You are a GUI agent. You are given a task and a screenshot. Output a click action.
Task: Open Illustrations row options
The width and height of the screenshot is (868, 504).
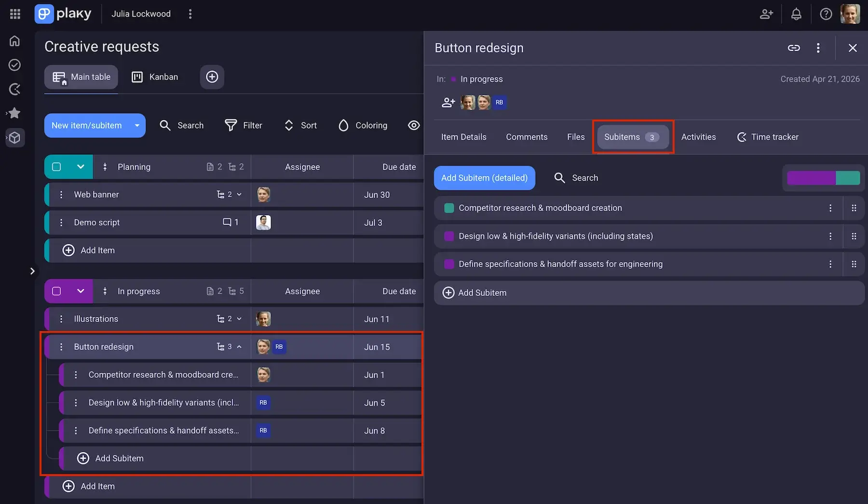[x=61, y=319]
